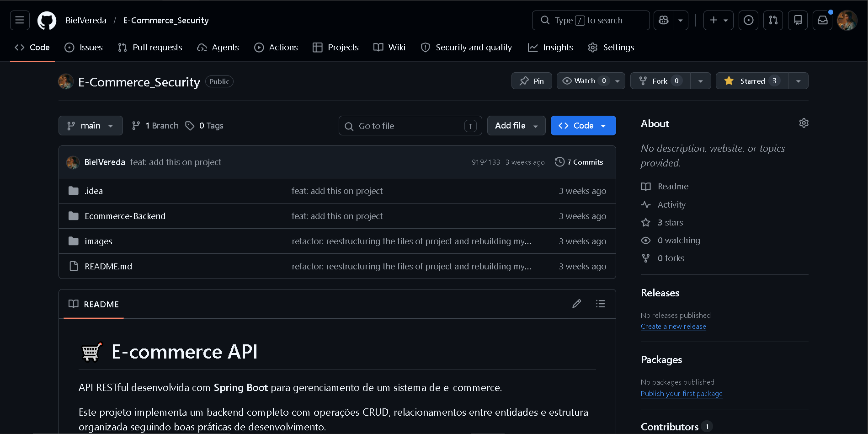868x434 pixels.
Task: Expand the star lists dropdown arrow
Action: click(x=799, y=81)
